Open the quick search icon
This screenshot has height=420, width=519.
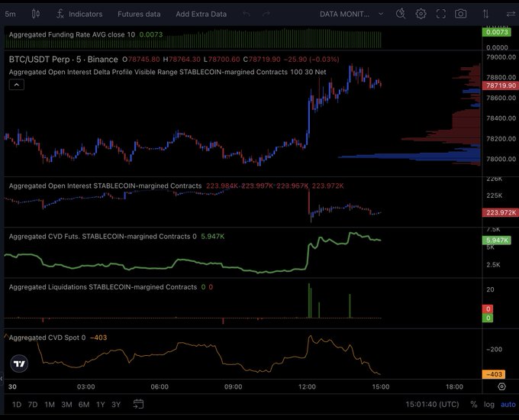coord(401,14)
